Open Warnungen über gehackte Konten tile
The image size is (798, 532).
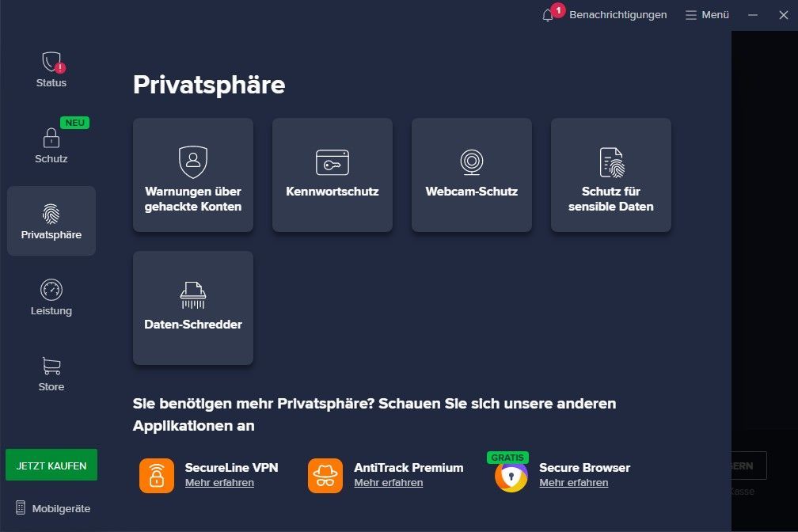click(193, 175)
